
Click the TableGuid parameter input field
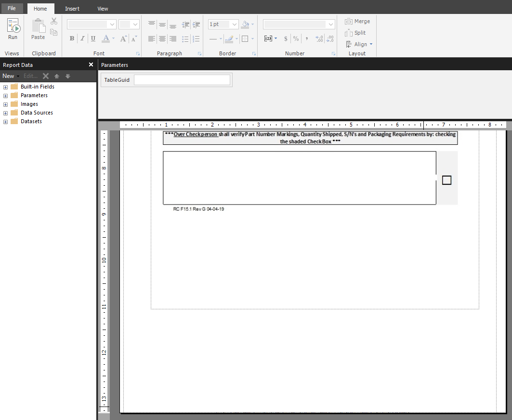[x=182, y=80]
